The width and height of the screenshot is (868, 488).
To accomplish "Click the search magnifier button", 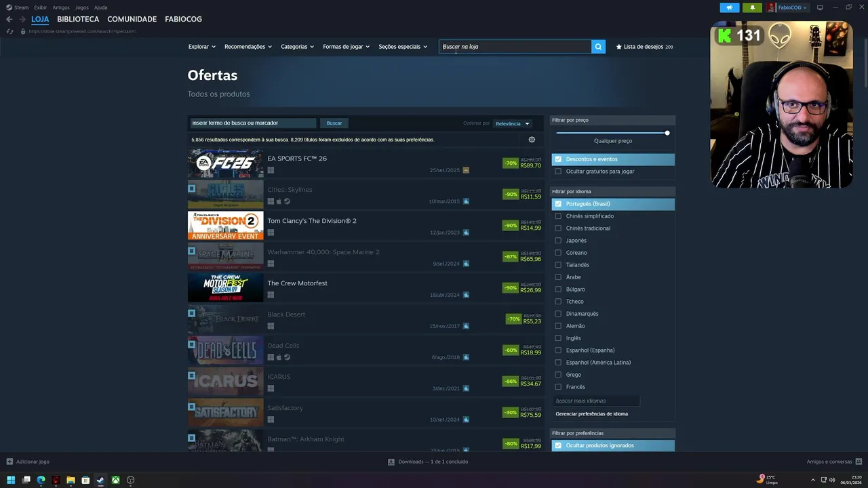I will tap(598, 47).
